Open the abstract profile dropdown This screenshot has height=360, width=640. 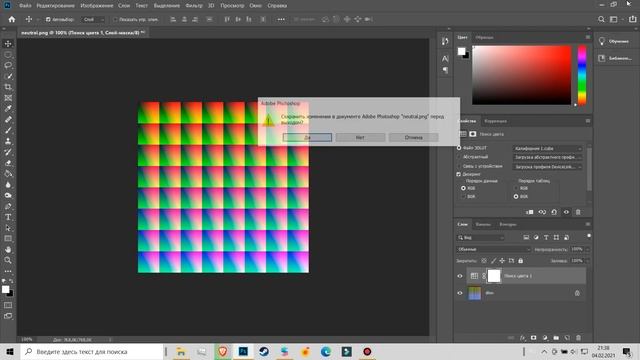click(x=547, y=157)
